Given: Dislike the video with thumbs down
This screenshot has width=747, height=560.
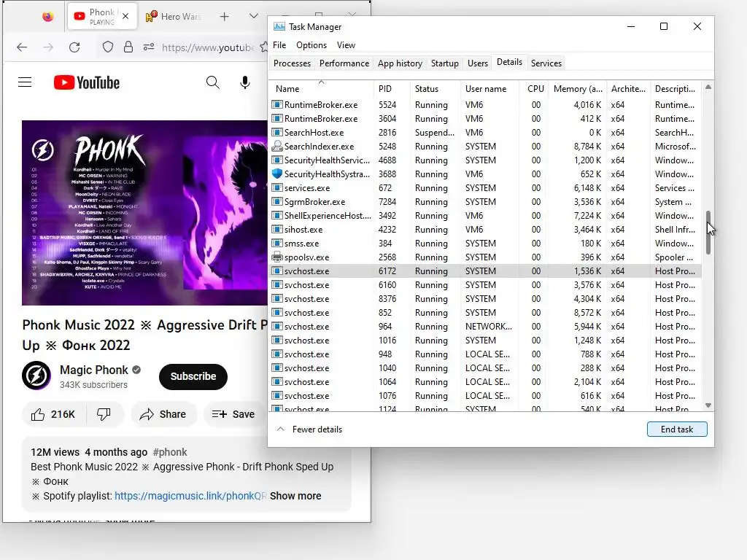Looking at the screenshot, I should coord(104,414).
